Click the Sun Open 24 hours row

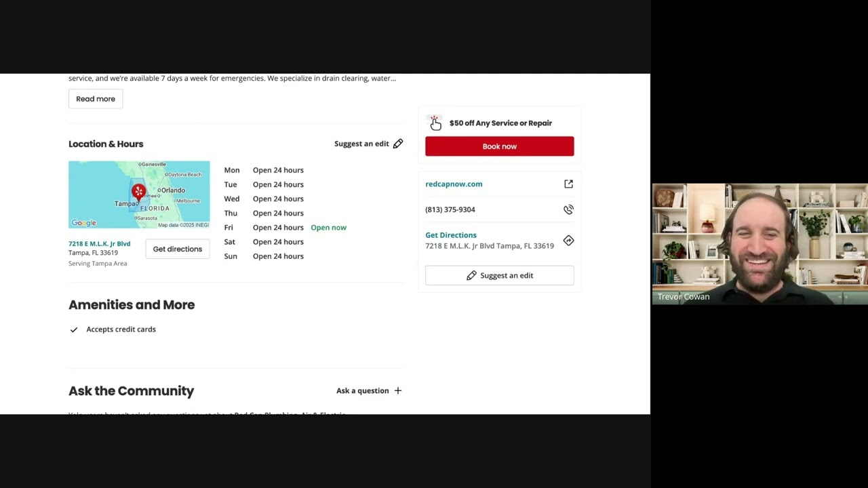tap(264, 256)
